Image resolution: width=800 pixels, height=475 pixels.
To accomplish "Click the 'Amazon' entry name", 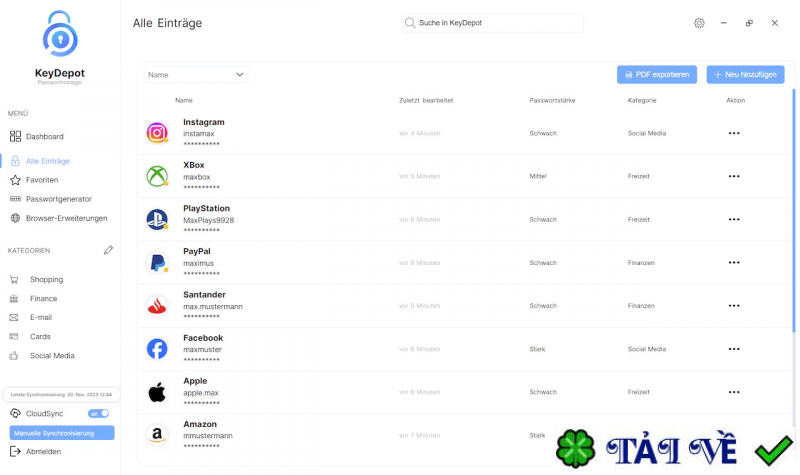I will [x=200, y=424].
